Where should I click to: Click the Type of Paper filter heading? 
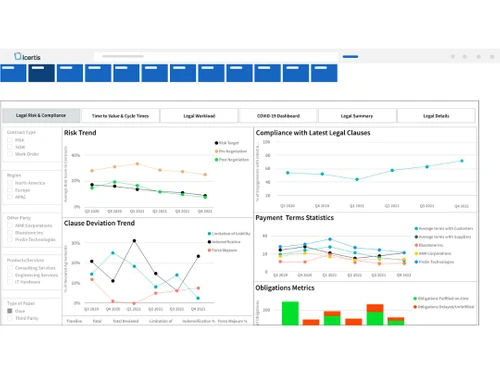(x=21, y=303)
